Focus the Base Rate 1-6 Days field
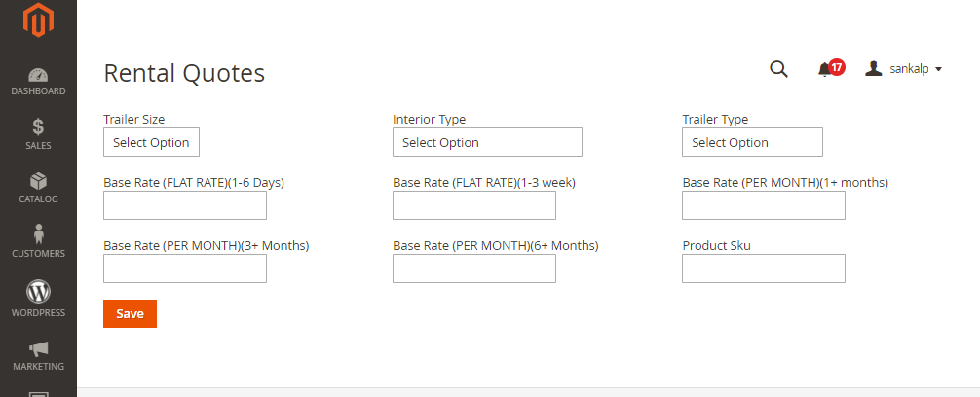Viewport: 980px width, 397px height. click(x=185, y=205)
